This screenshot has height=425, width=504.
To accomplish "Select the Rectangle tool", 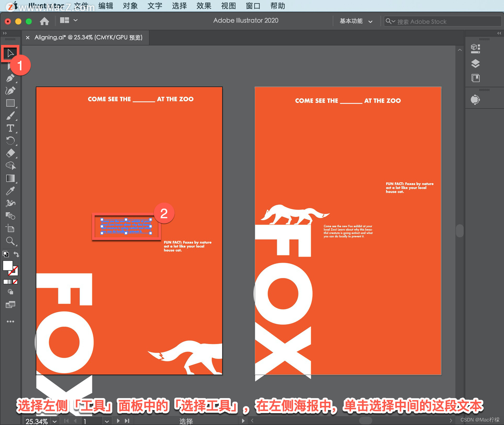I will tap(10, 103).
